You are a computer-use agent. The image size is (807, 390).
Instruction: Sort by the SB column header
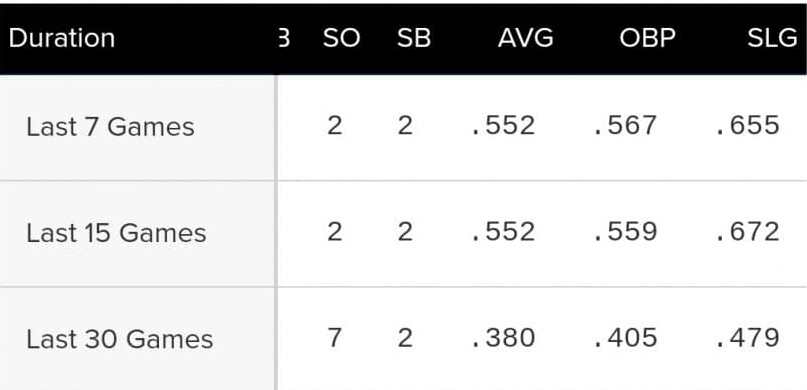414,39
